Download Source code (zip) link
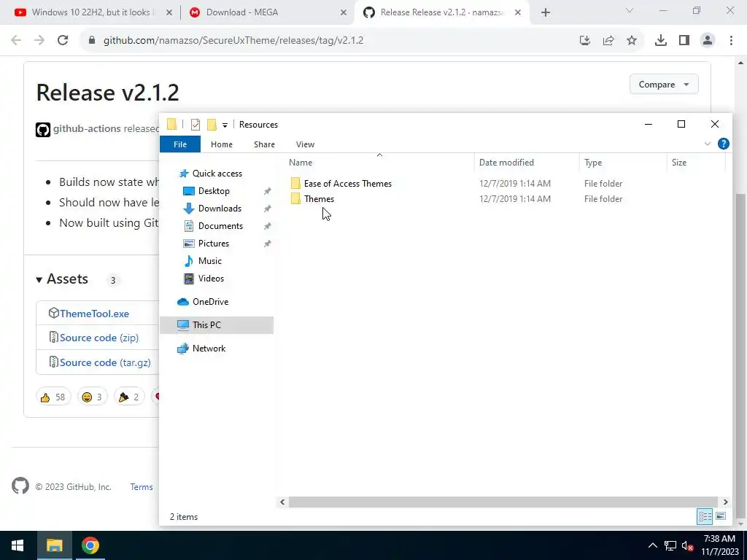 pos(99,338)
